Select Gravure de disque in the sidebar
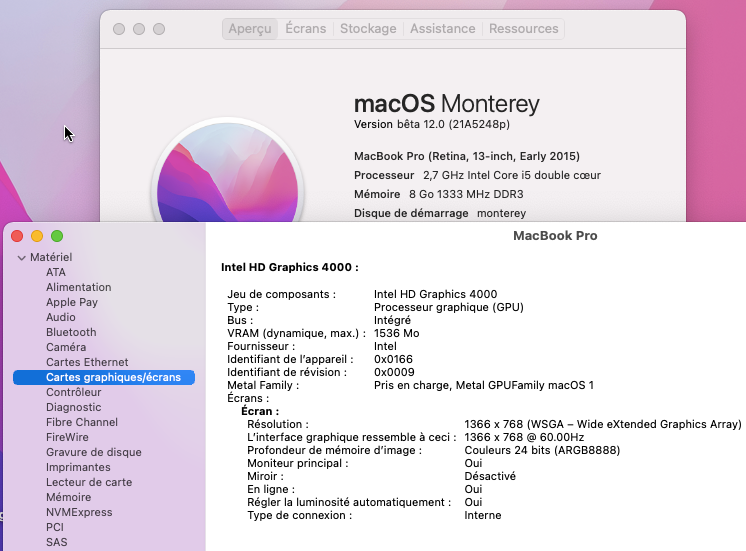746x551 pixels. [94, 452]
